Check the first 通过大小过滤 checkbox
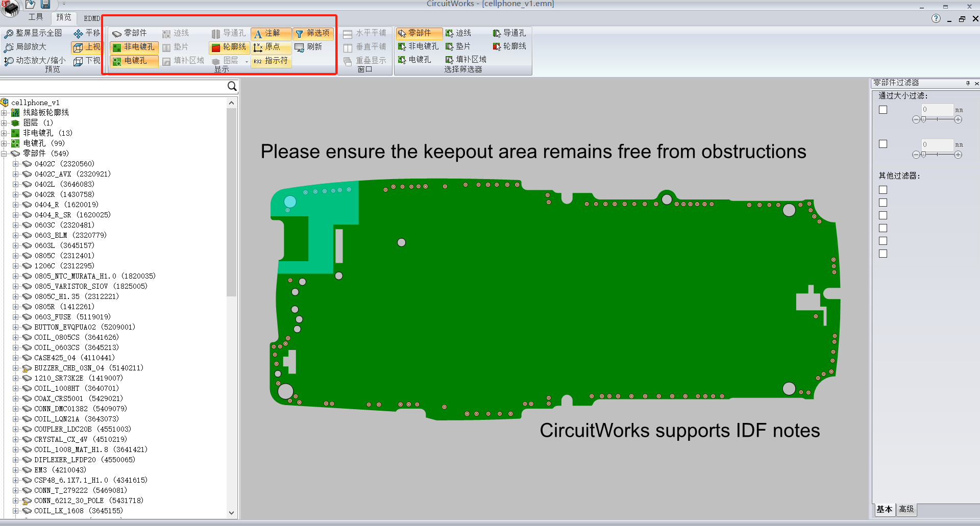Viewport: 980px width, 526px height. click(x=883, y=110)
